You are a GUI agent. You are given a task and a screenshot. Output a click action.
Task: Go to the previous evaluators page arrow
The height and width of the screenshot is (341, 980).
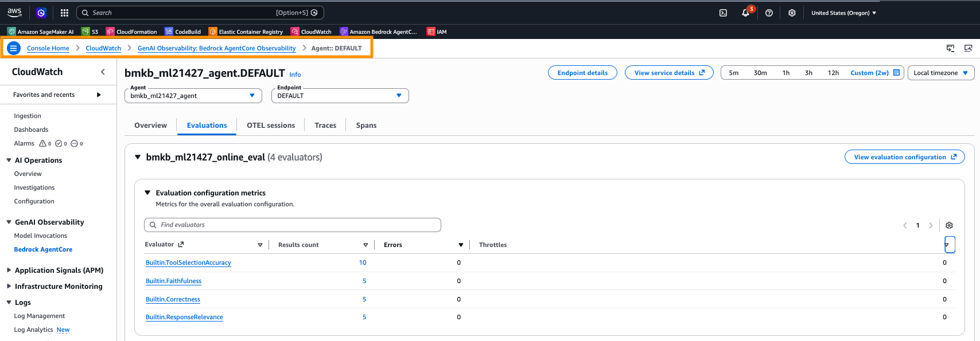pos(905,225)
